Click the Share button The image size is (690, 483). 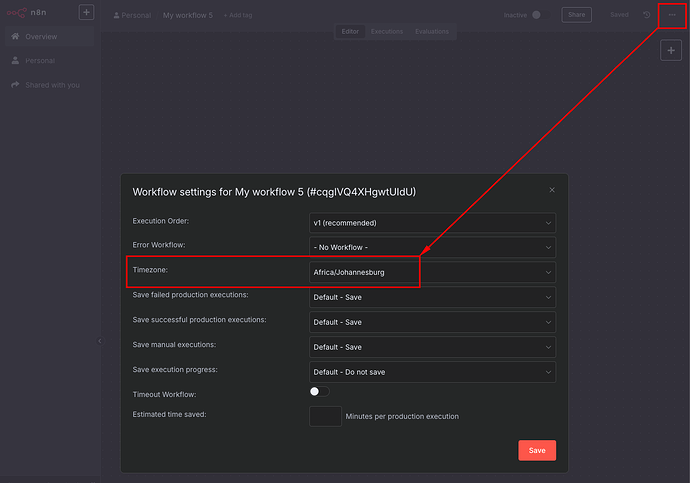click(576, 15)
